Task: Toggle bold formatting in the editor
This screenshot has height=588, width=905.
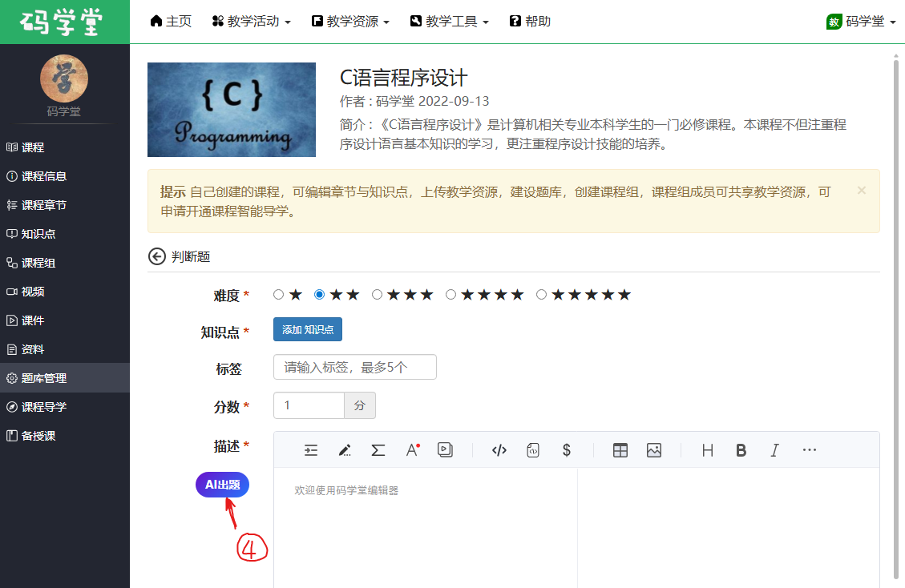Action: point(741,450)
